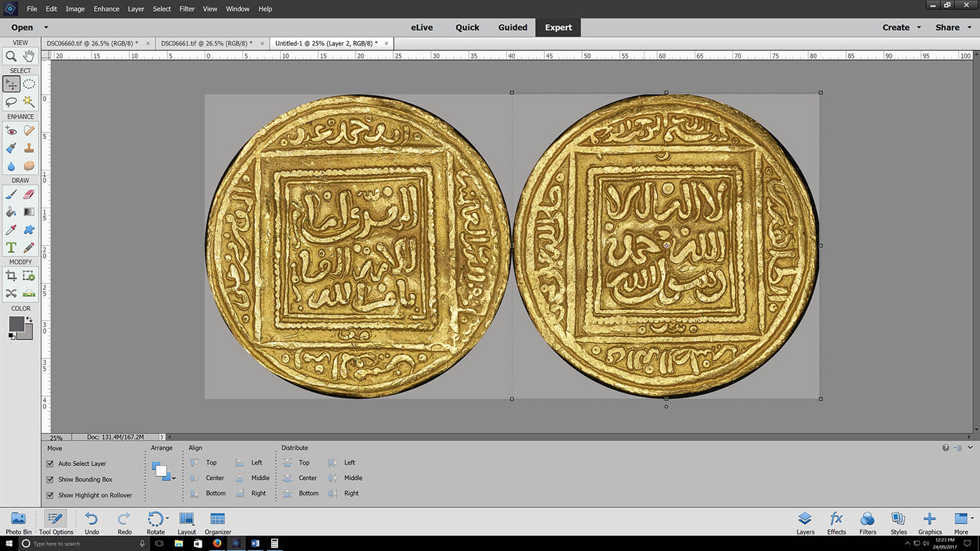
Task: Reset to default black and white colors
Action: (12, 336)
